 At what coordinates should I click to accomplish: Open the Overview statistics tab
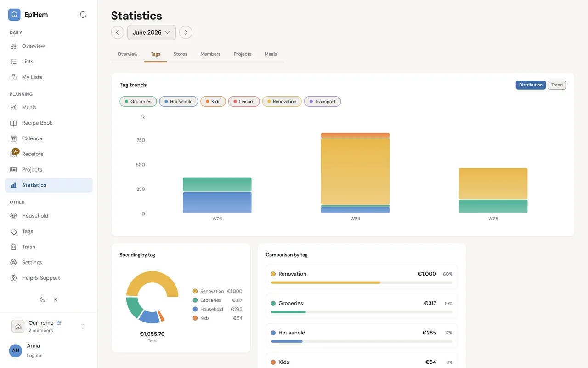pos(127,54)
